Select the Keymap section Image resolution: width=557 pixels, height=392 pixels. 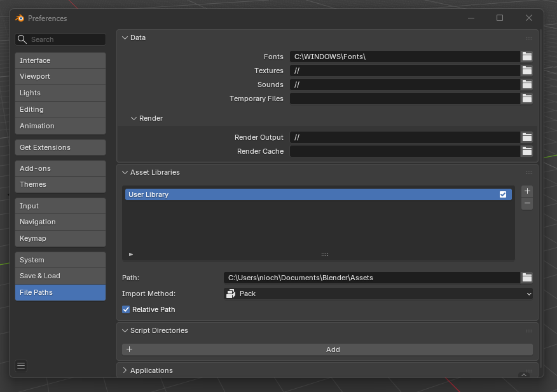point(60,239)
